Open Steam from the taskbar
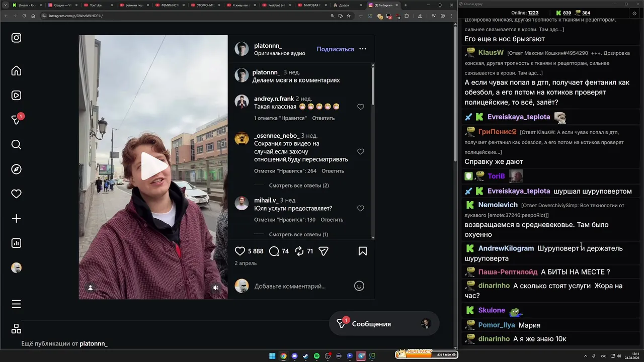 pyautogui.click(x=305, y=356)
